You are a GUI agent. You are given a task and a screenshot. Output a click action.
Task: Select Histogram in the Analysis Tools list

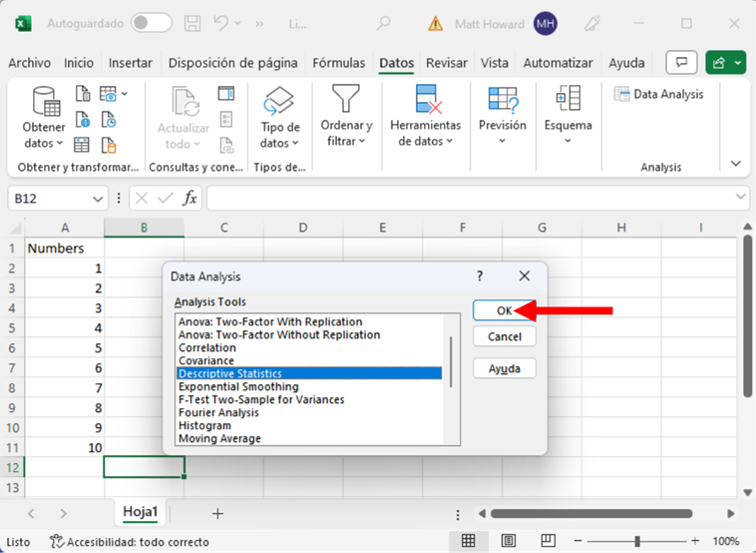(x=204, y=425)
